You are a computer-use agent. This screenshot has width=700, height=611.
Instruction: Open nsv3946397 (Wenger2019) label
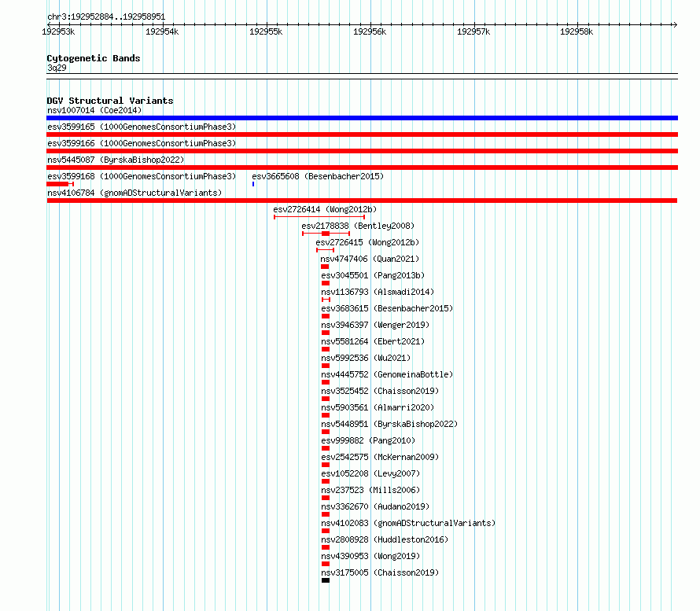point(375,325)
